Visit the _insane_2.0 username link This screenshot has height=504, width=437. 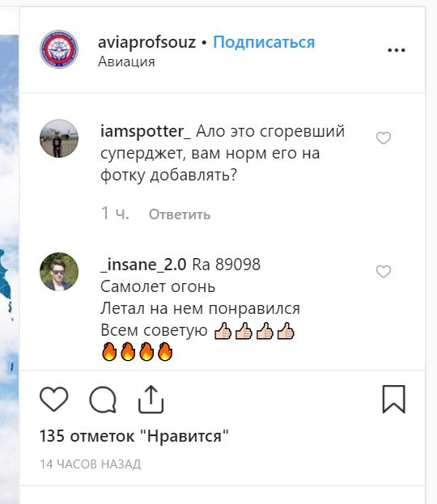click(x=143, y=265)
